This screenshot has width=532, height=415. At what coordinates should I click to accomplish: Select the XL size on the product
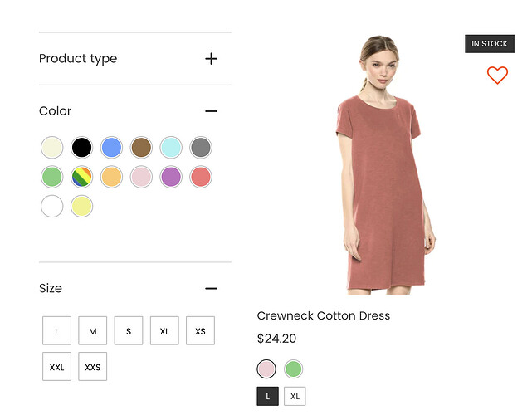coord(295,397)
